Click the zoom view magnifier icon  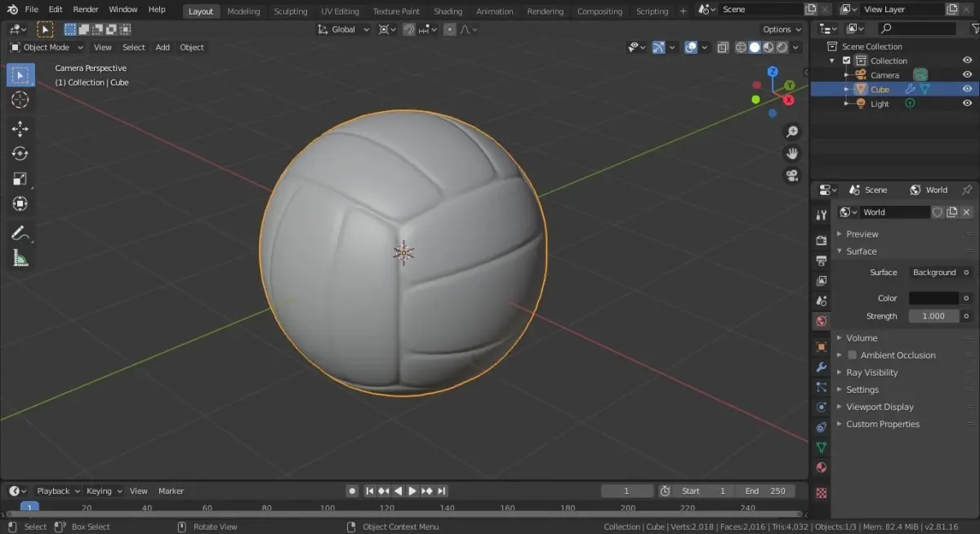(x=791, y=131)
